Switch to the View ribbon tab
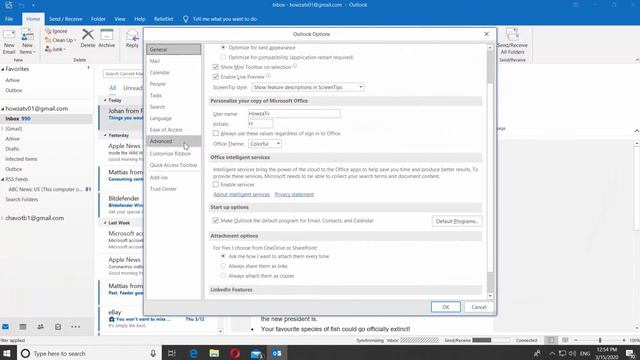 point(120,19)
